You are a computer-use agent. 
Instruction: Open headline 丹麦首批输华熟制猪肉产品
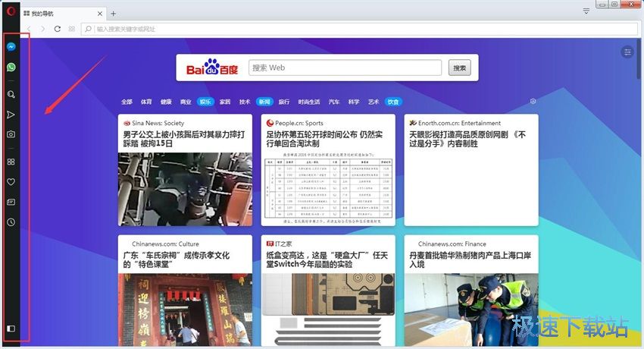470,259
